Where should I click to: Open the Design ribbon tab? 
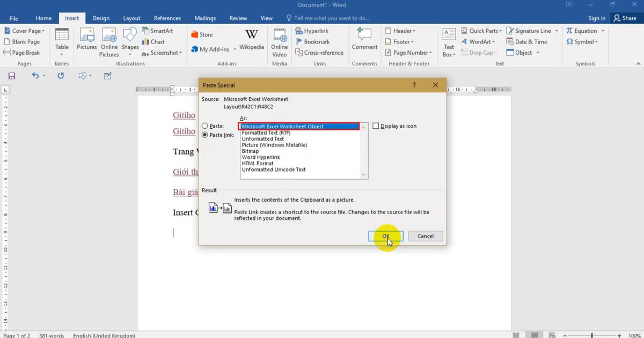pos(101,18)
